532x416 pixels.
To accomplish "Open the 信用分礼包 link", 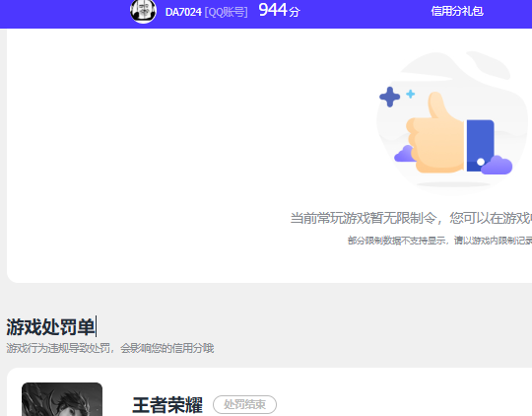I will tap(457, 11).
